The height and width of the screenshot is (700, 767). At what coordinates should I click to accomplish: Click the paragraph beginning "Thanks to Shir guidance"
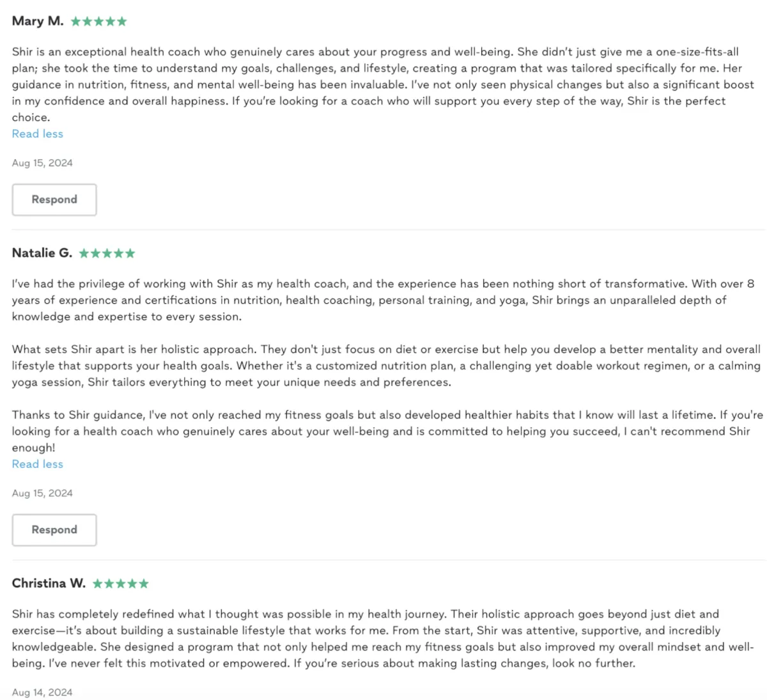(x=387, y=432)
